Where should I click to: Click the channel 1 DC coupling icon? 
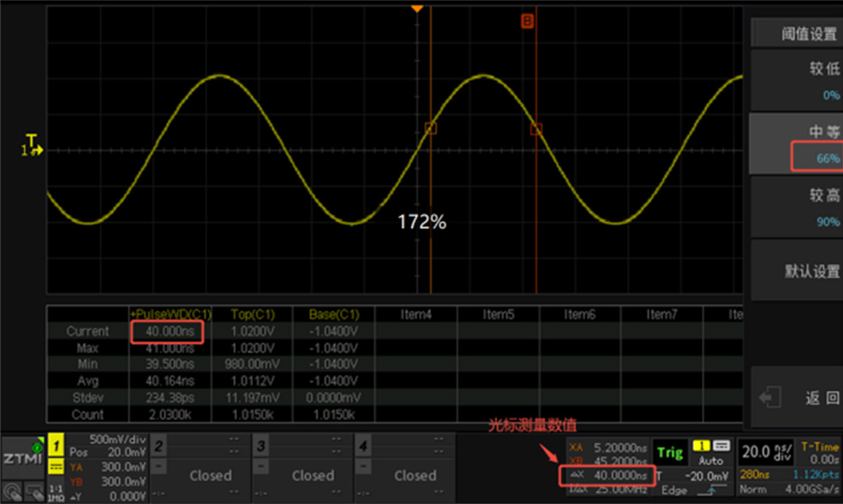coord(56,467)
